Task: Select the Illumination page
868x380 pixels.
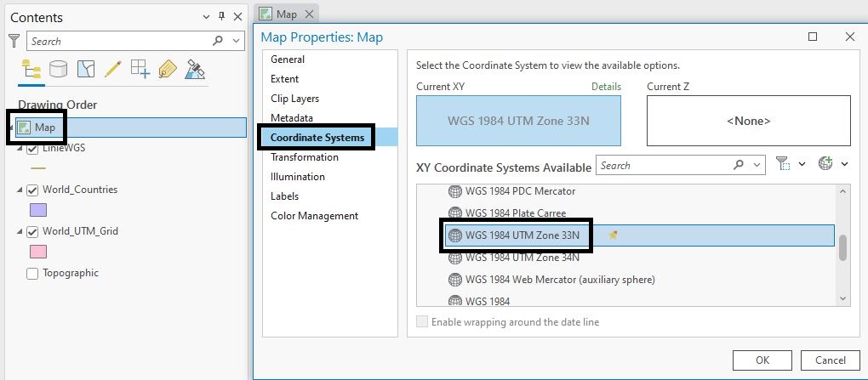Action: (297, 177)
